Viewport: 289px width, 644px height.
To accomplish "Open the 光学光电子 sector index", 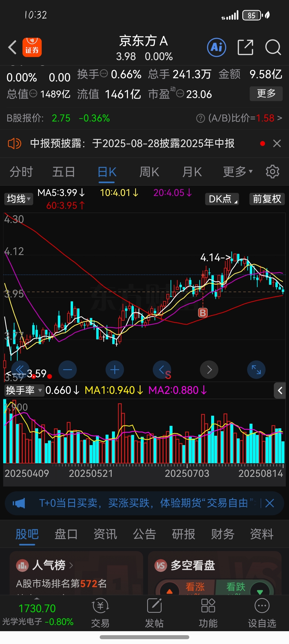I will coord(38,615).
